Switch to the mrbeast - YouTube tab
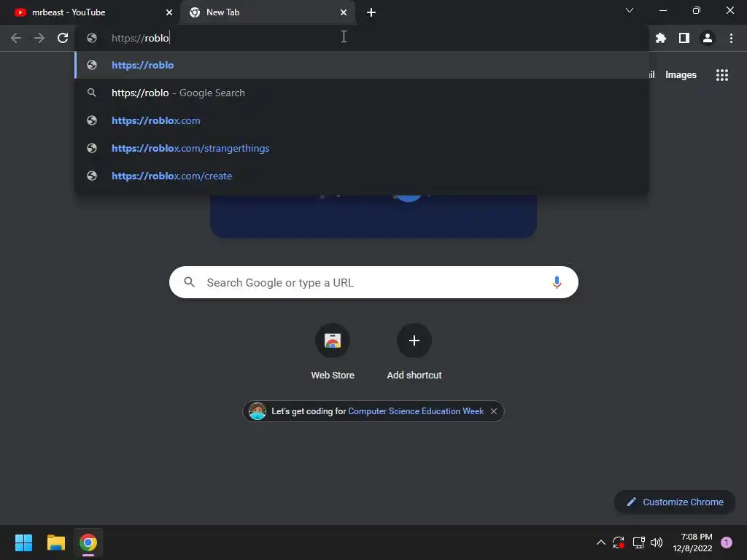Image resolution: width=747 pixels, height=560 pixels. (90, 12)
